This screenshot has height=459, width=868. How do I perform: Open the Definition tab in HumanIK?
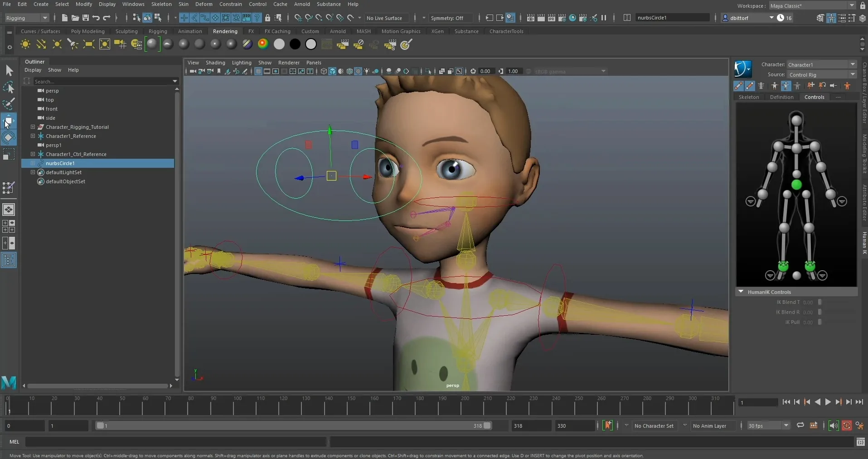tap(781, 97)
